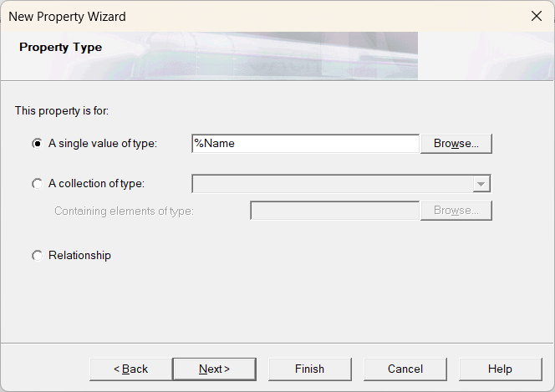Click the disabled Browse button for elements type
Screen dimensions: 555x392
[x=456, y=211]
